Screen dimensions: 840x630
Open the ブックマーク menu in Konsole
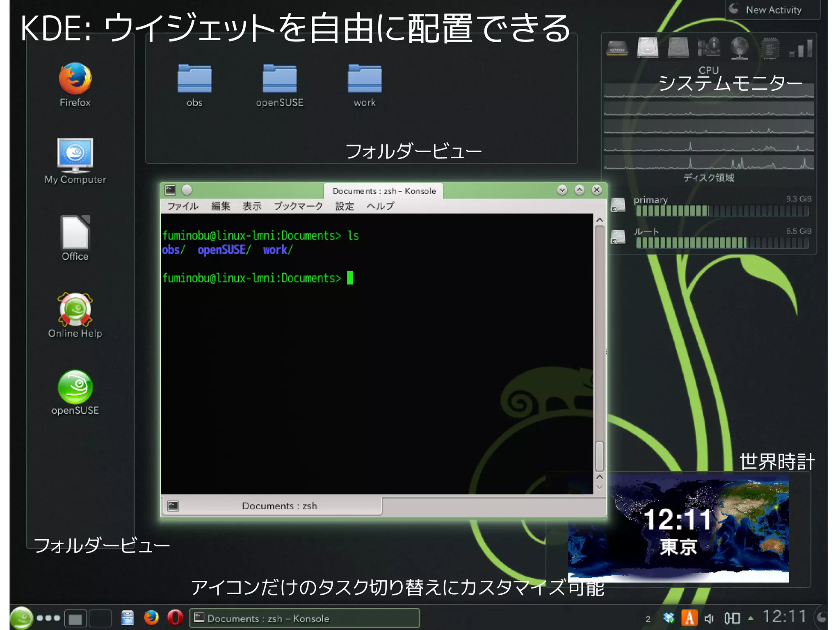(x=298, y=206)
